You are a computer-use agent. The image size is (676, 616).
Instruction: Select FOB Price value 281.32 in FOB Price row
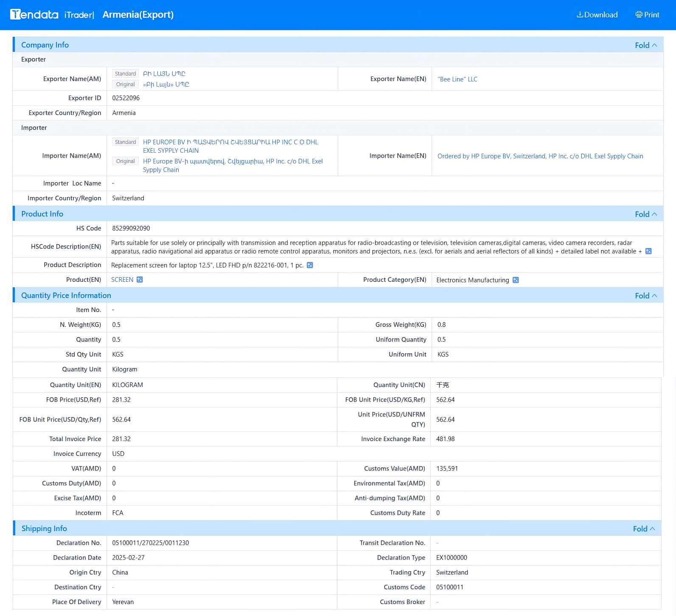121,400
